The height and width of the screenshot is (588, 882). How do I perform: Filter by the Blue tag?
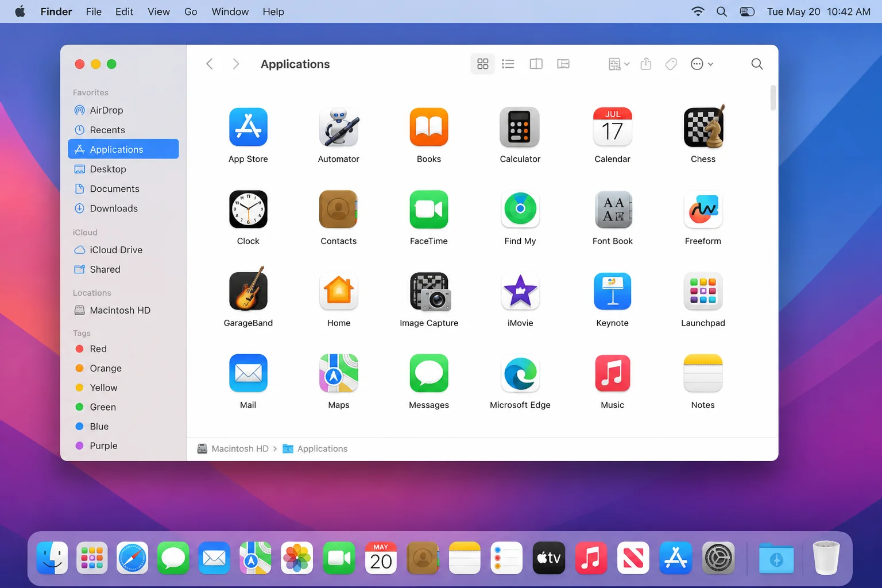(x=123, y=426)
